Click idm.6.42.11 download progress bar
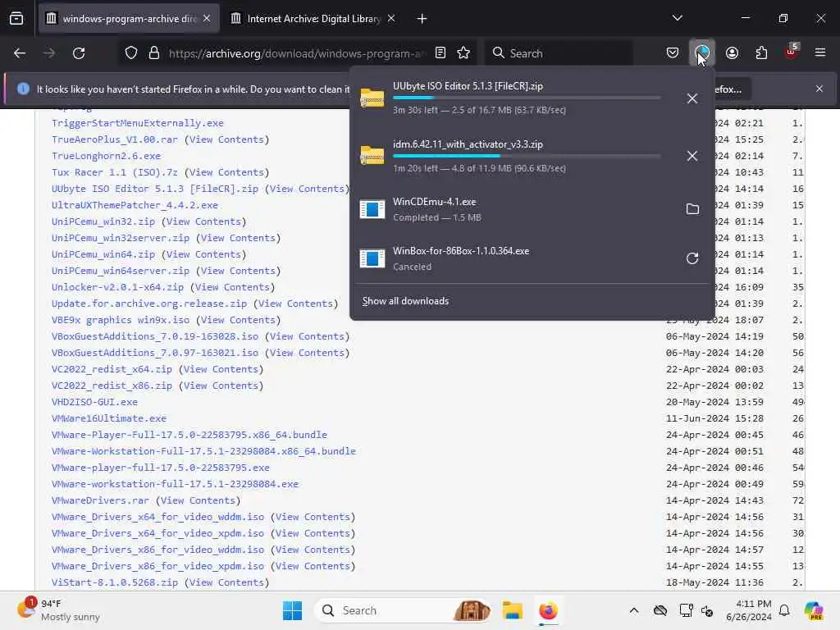Image resolution: width=840 pixels, height=630 pixels. 526,156
